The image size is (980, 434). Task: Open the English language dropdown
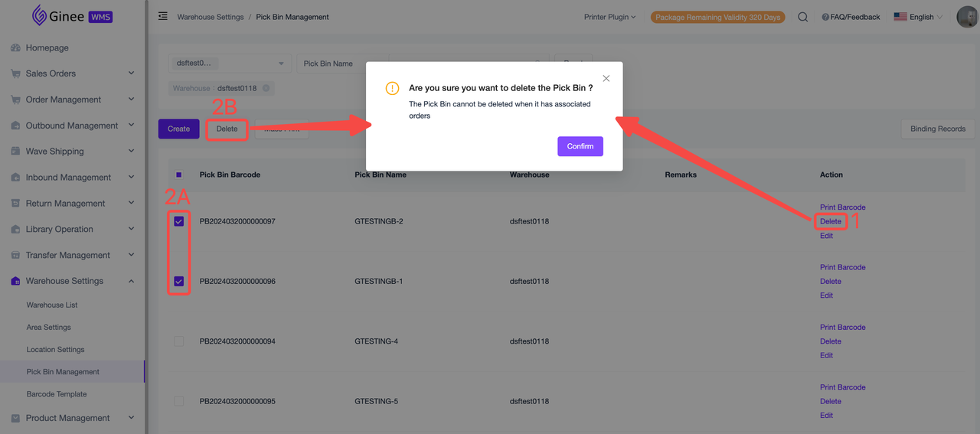tap(918, 17)
